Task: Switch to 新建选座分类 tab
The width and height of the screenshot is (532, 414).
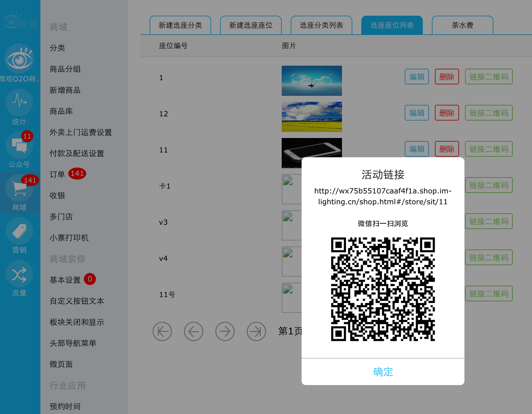Action: [x=180, y=25]
